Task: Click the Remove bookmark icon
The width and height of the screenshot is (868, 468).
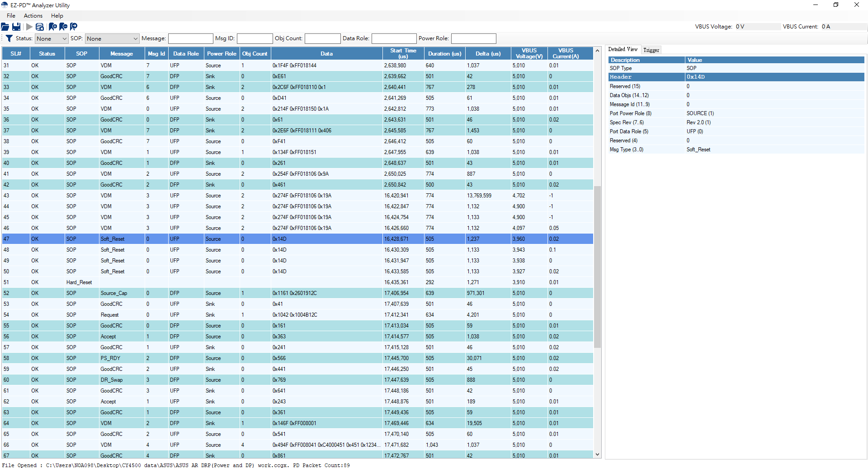Action: [x=63, y=27]
